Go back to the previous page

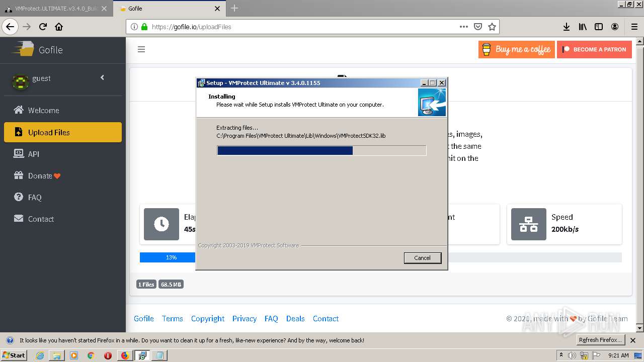coord(10,27)
